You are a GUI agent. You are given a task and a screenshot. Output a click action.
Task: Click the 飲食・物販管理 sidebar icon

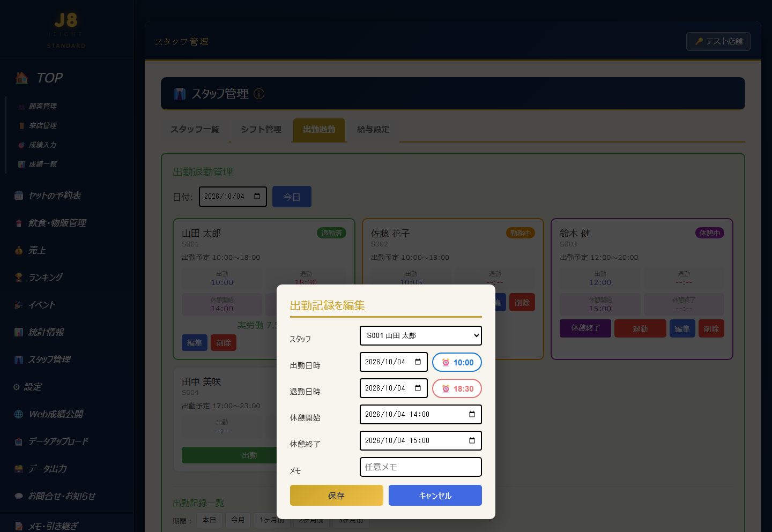tap(19, 223)
